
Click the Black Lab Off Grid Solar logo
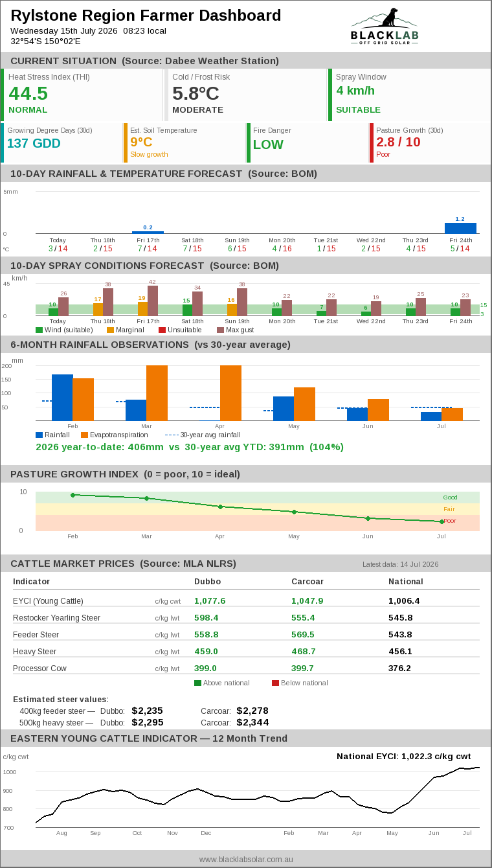click(x=385, y=26)
